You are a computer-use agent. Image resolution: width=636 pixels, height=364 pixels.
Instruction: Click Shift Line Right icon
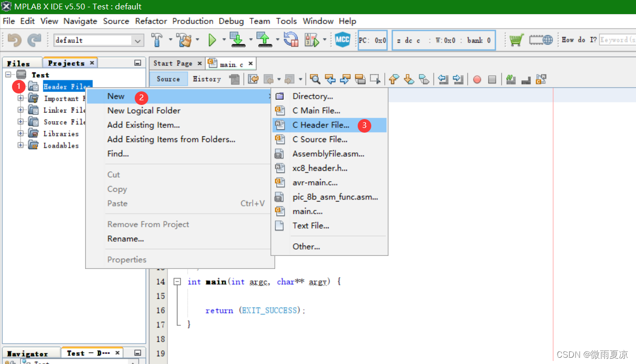(x=458, y=79)
